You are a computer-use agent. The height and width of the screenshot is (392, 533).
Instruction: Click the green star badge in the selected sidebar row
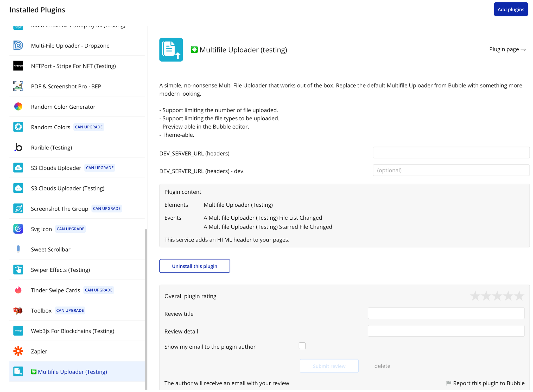pos(34,372)
